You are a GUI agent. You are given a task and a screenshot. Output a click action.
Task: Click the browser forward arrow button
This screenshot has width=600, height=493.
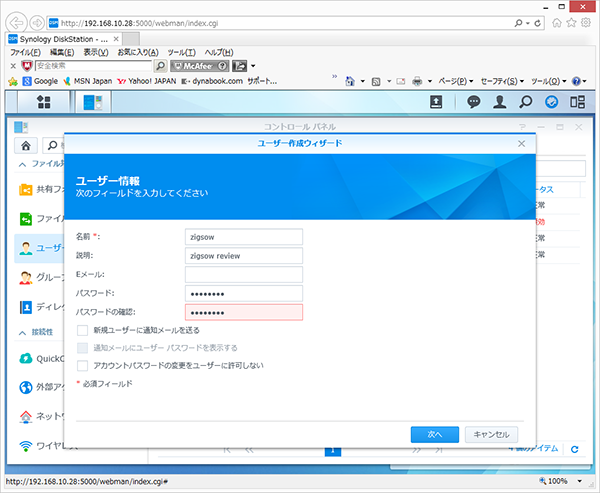[37, 23]
